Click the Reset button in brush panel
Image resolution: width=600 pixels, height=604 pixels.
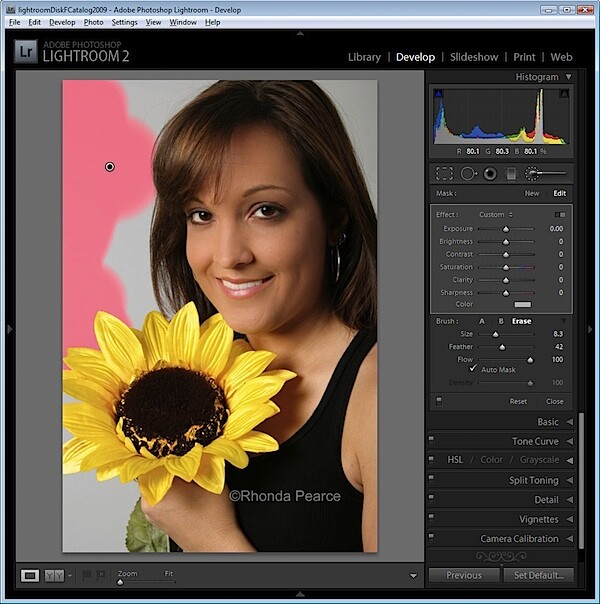[518, 401]
